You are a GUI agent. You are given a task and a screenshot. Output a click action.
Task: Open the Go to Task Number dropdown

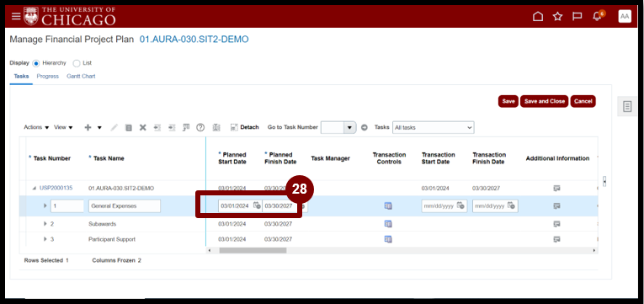tap(349, 127)
